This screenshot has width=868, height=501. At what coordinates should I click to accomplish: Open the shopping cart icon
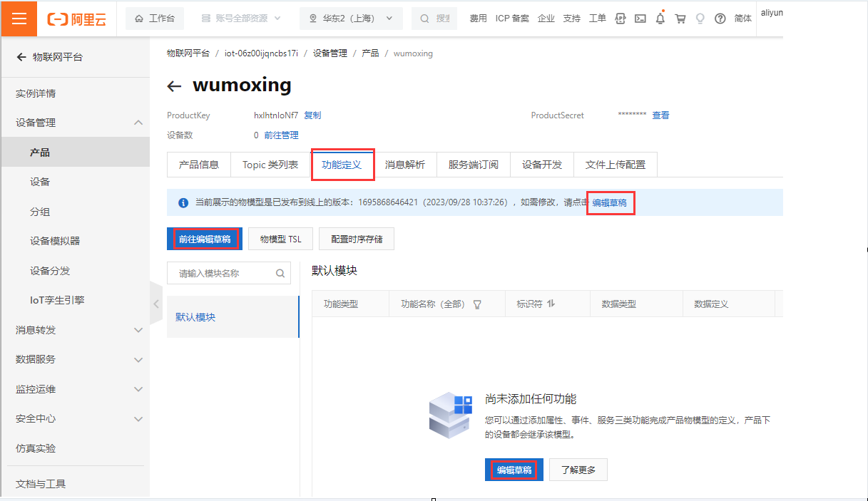tap(680, 19)
